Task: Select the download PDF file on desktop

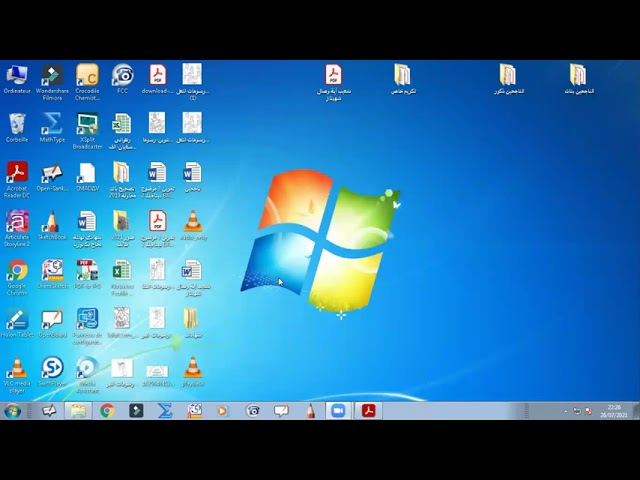Action: pyautogui.click(x=158, y=79)
